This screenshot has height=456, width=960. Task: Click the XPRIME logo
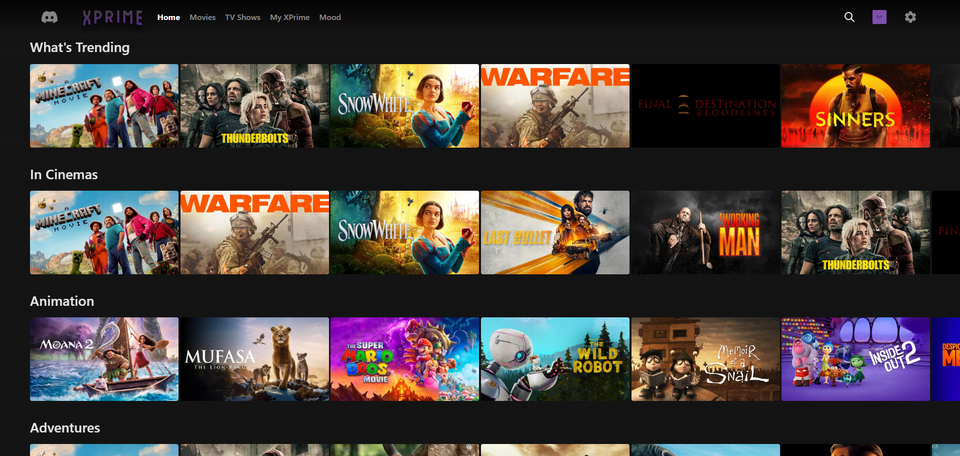[x=113, y=18]
